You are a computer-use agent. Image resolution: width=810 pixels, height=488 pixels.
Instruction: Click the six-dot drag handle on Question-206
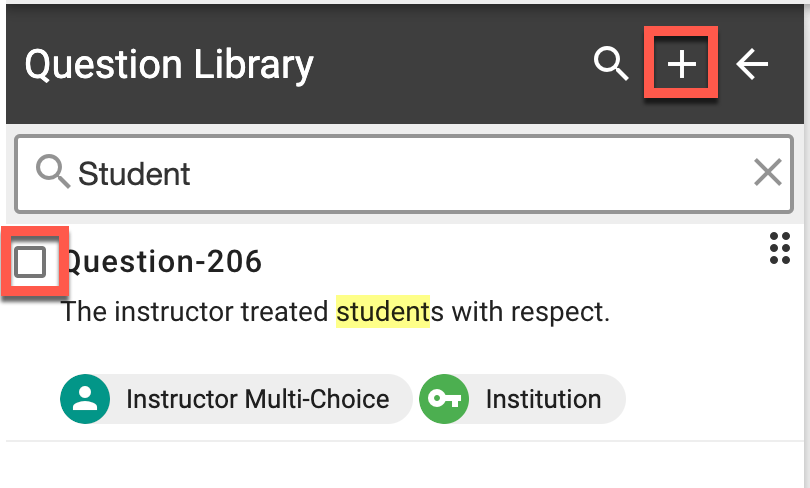click(780, 248)
